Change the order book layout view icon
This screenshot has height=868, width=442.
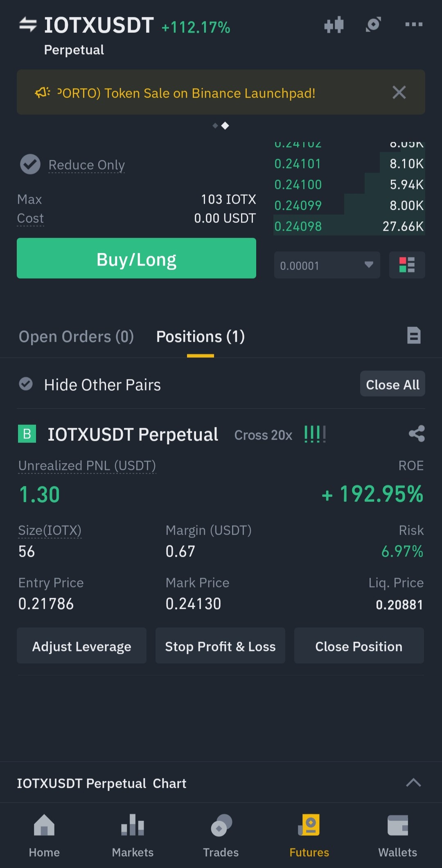(407, 265)
